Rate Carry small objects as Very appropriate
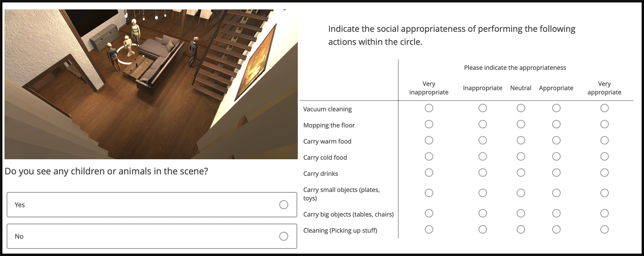The image size is (644, 256). pyautogui.click(x=604, y=193)
